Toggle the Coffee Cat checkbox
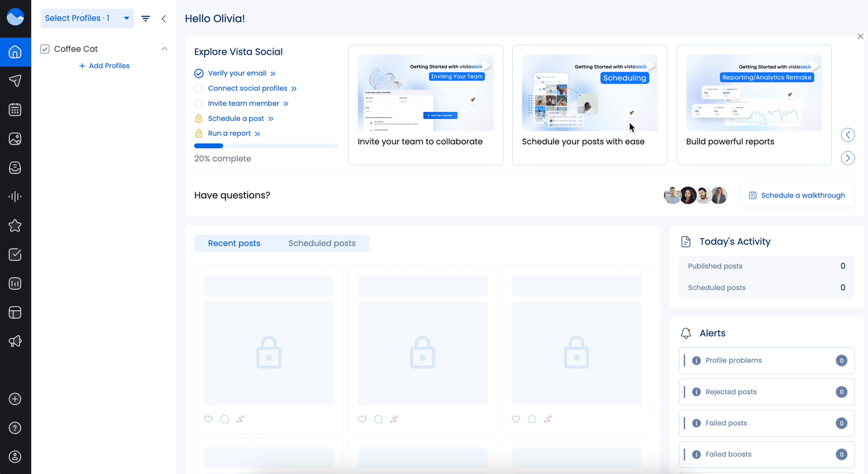This screenshot has width=868, height=474. pos(45,49)
